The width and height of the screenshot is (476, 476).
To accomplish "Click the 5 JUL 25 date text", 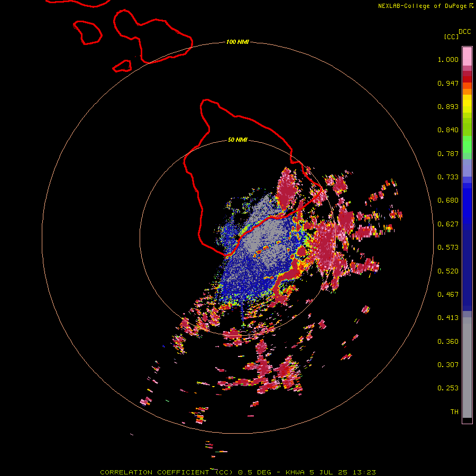I will pyautogui.click(x=328, y=472).
